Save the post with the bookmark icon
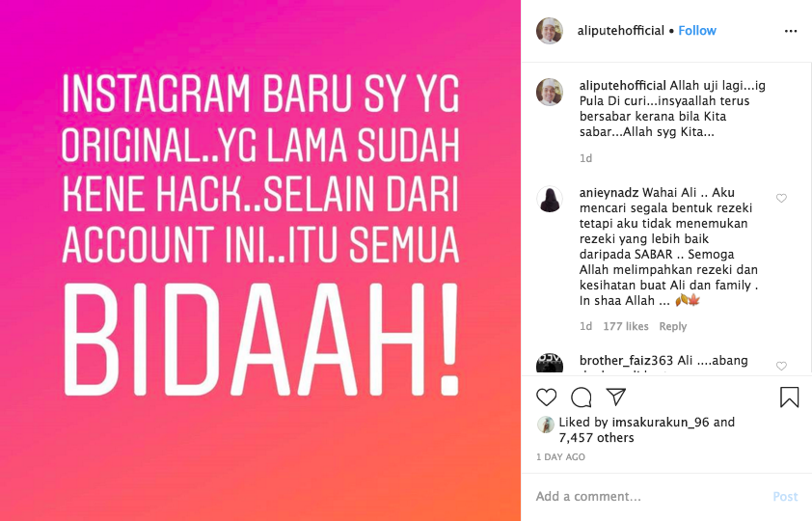The width and height of the screenshot is (812, 521). 789,398
